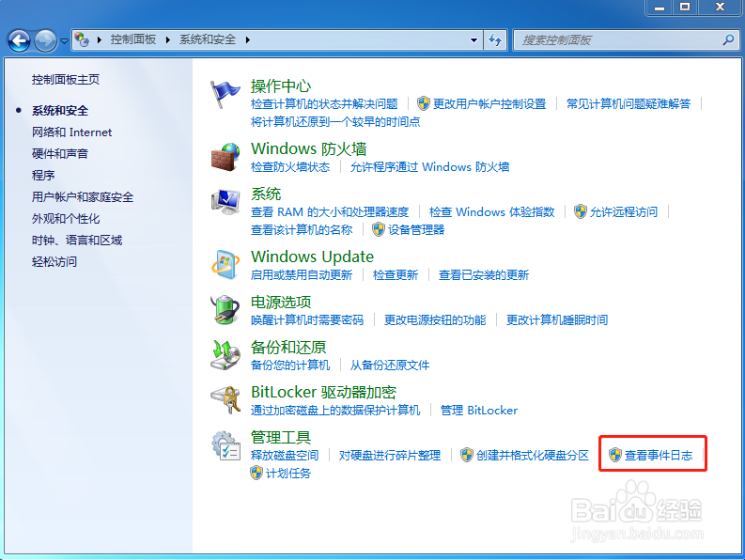Expand the arrow after 控制面板 breadcrumb

168,39
